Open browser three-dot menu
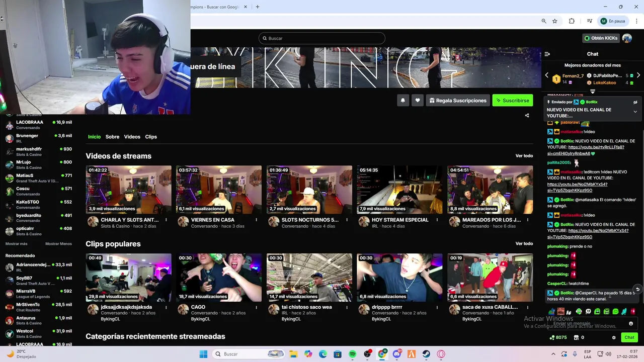This screenshot has height=362, width=644. [637, 21]
